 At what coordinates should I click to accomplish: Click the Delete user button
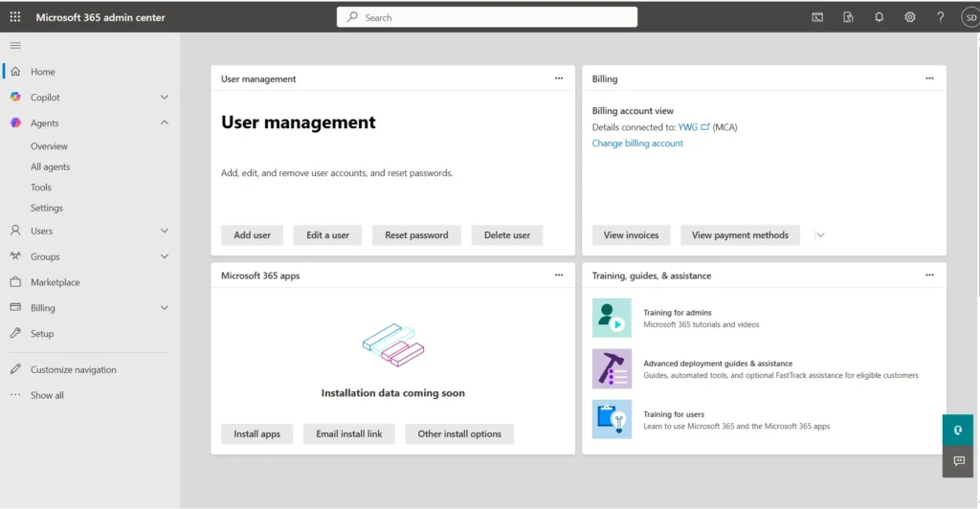(507, 235)
